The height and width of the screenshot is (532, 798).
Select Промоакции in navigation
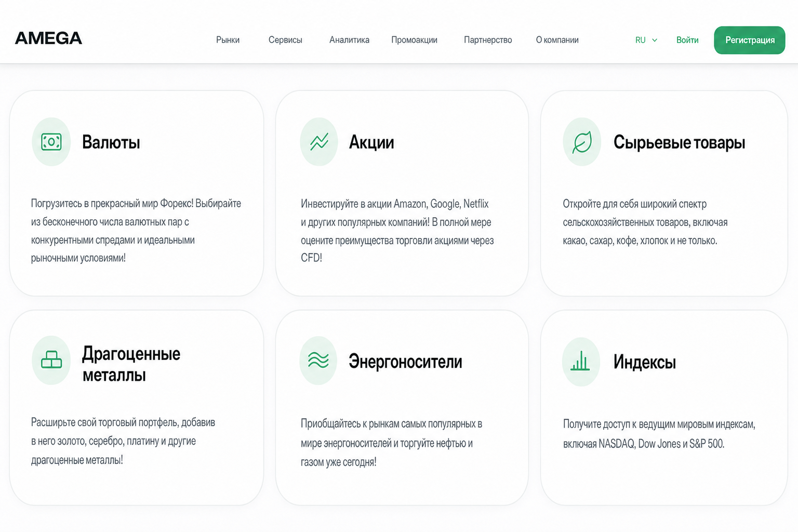click(x=414, y=40)
